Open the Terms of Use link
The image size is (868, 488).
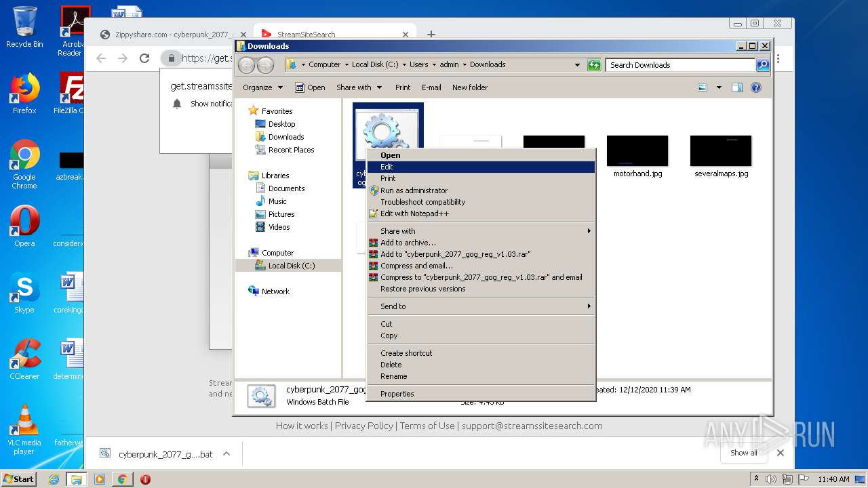[x=427, y=426]
